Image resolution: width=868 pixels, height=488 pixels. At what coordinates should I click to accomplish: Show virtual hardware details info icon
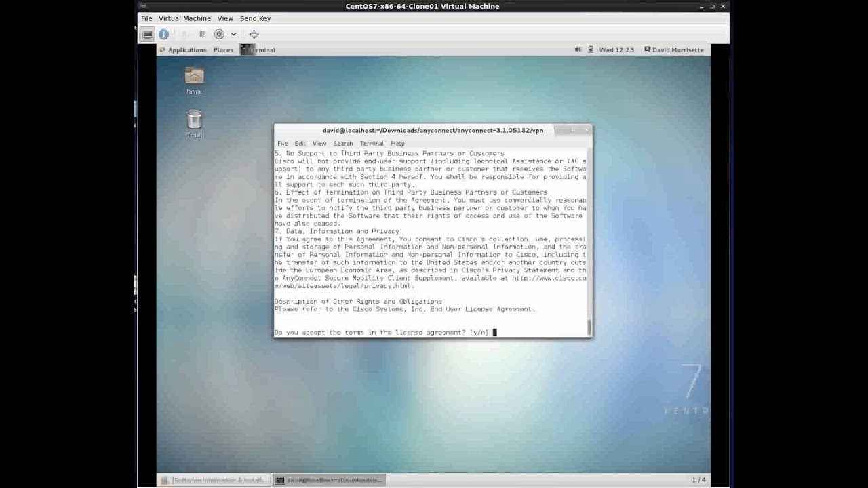click(163, 34)
